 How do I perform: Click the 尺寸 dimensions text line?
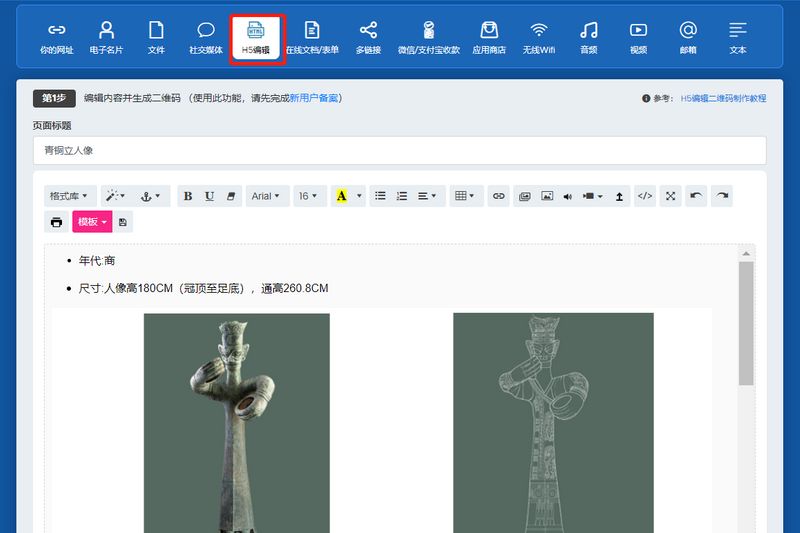pos(203,288)
